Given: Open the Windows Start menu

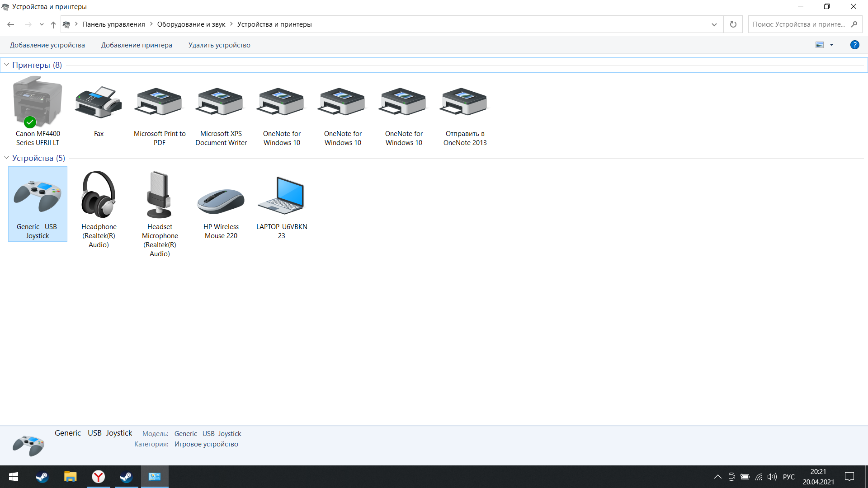Looking at the screenshot, I should point(14,477).
